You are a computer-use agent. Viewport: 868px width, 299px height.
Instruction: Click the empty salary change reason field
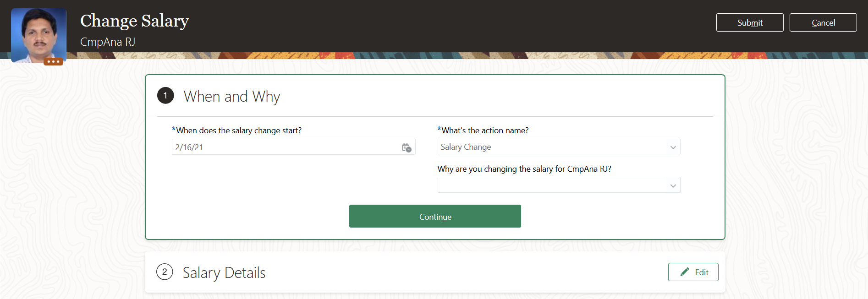550,185
